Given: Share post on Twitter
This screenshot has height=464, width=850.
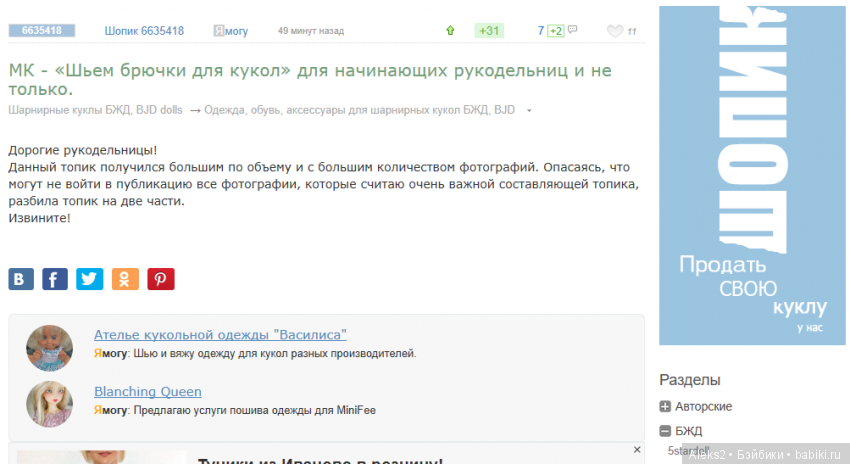Looking at the screenshot, I should click(90, 279).
